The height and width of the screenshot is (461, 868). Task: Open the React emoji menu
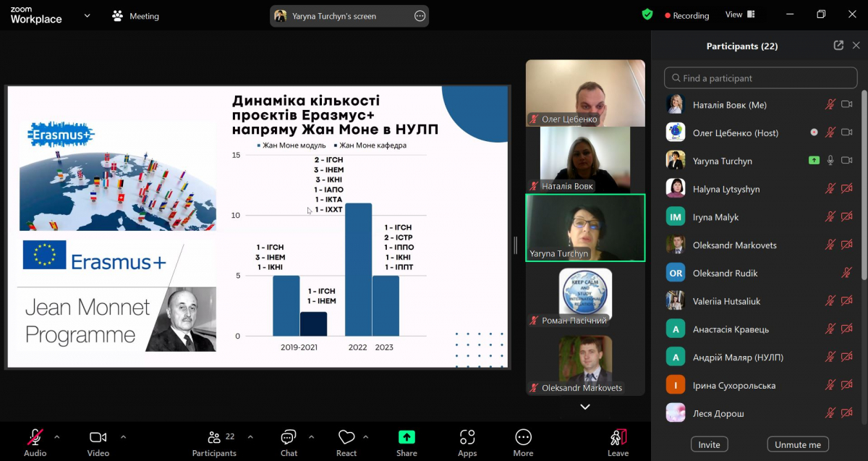point(346,441)
